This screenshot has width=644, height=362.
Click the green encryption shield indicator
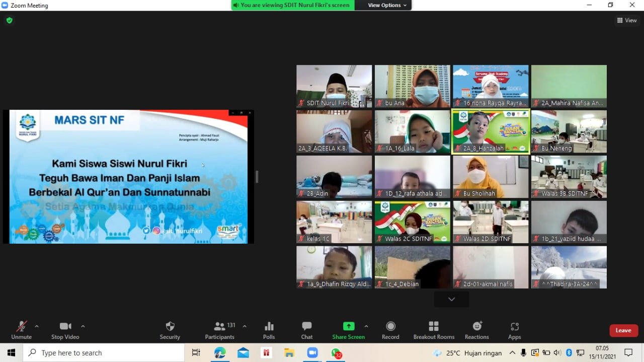(9, 21)
